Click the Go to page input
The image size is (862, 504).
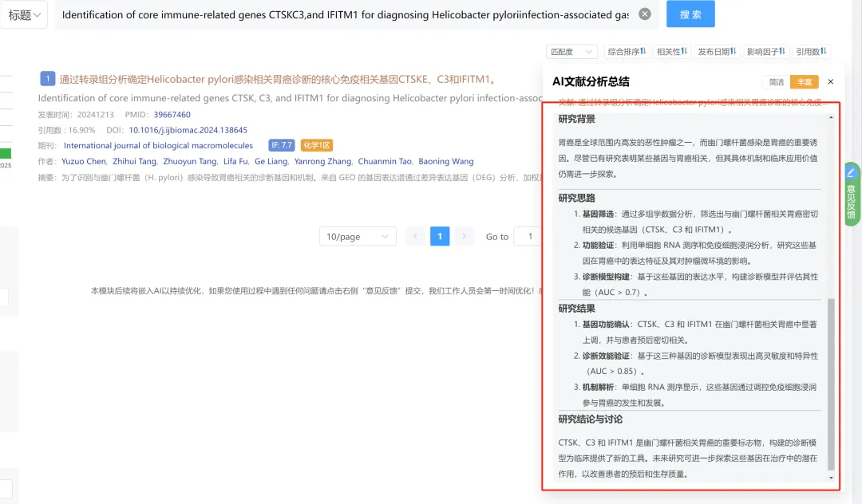[x=528, y=237]
